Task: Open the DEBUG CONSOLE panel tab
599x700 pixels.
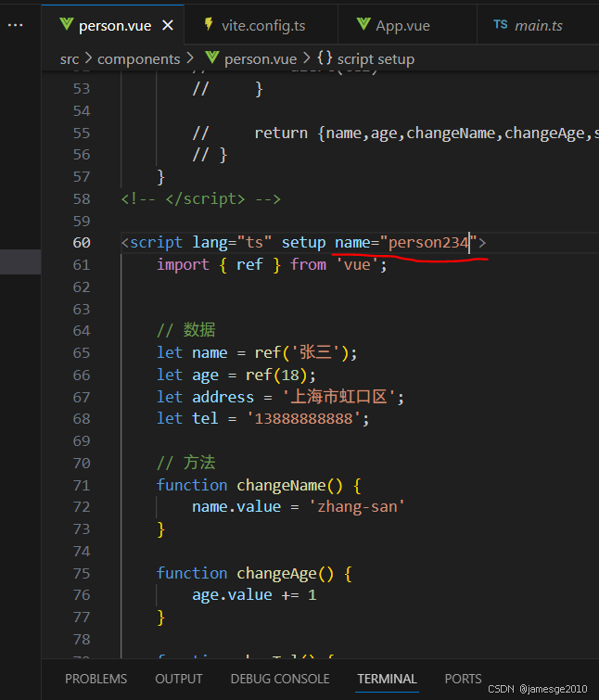Action: click(x=280, y=679)
